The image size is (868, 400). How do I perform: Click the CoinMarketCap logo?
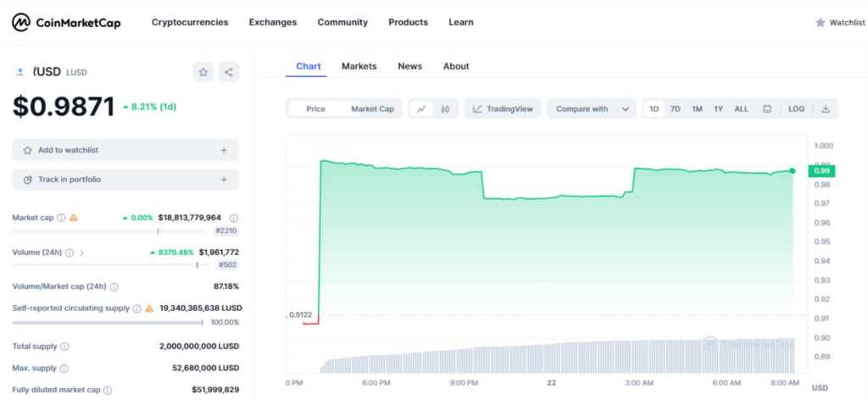[x=66, y=23]
